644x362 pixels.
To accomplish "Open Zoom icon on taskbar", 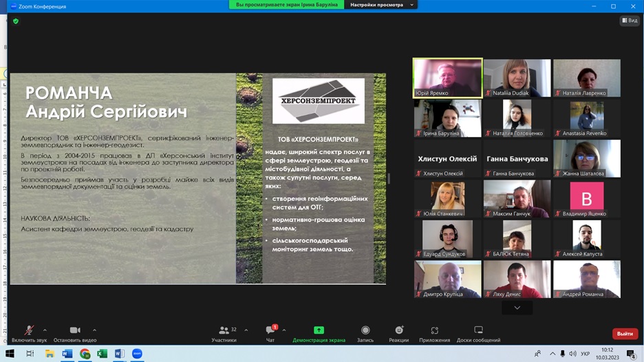I will click(137, 353).
